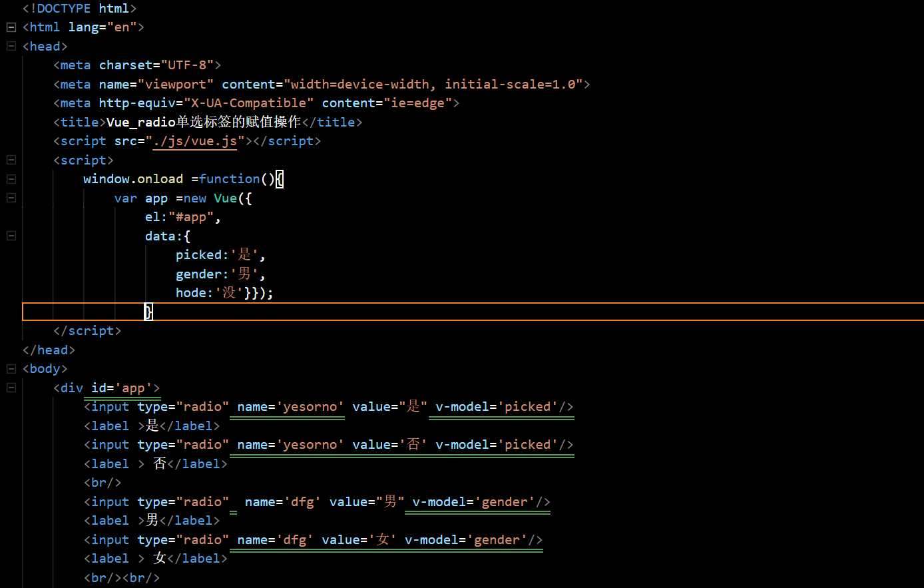Click the label line containing 是
The width and height of the screenshot is (924, 588).
coord(152,426)
